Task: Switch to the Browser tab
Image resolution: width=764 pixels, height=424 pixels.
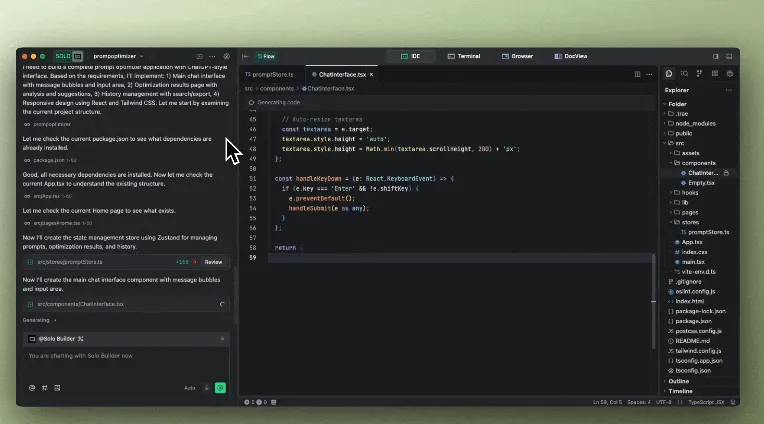Action: click(x=517, y=57)
